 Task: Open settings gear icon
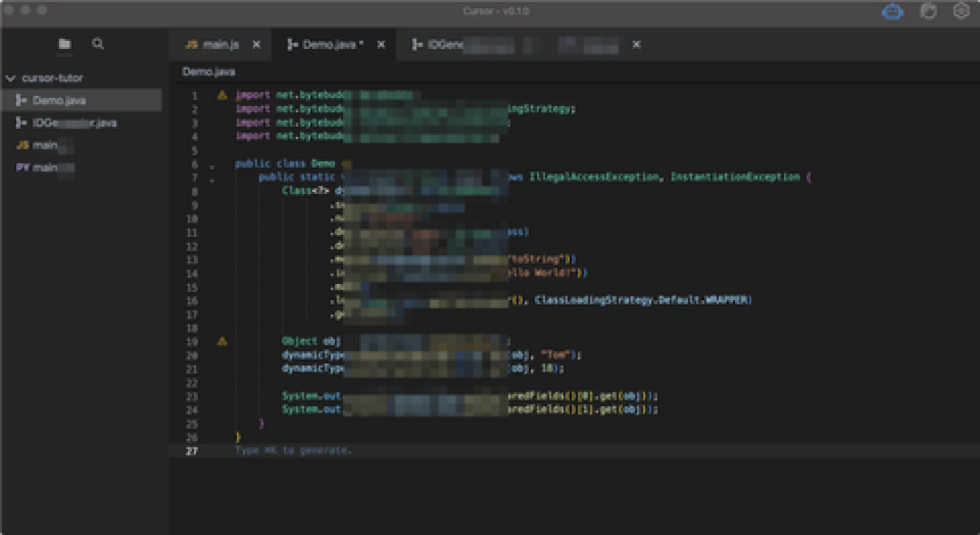(961, 11)
